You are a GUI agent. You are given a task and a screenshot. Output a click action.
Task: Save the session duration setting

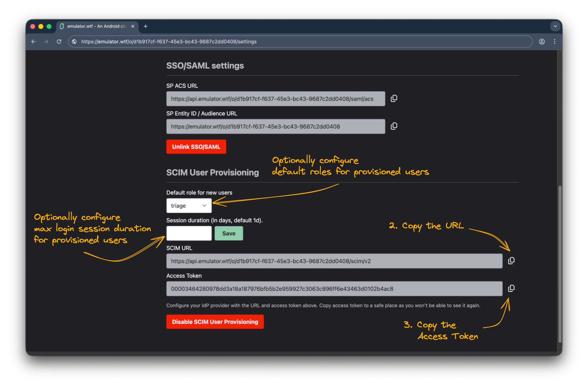click(229, 233)
